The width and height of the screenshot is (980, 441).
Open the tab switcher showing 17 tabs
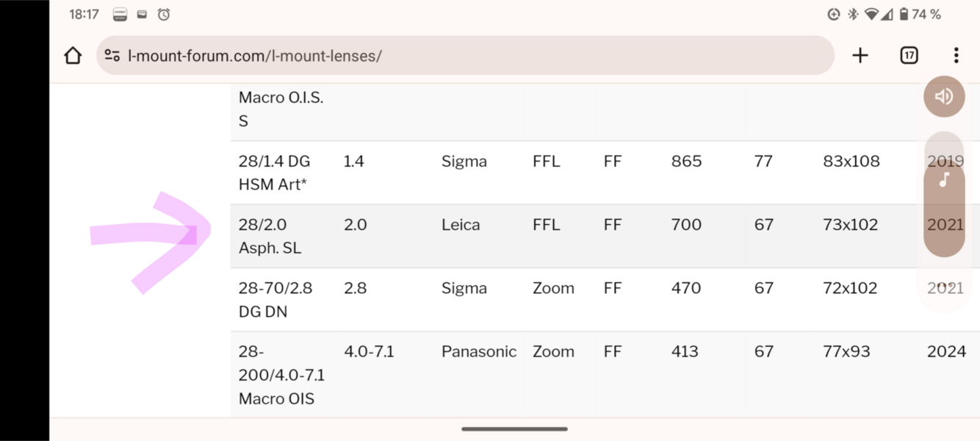[909, 56]
